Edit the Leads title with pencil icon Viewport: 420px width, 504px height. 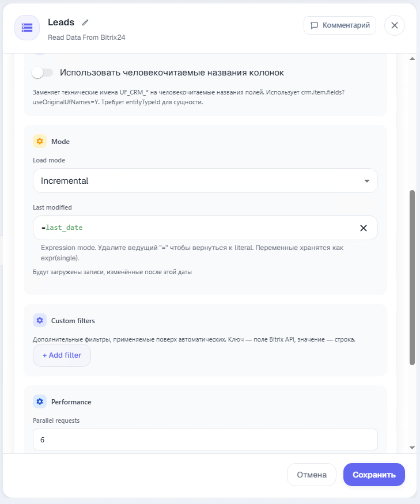(x=85, y=22)
